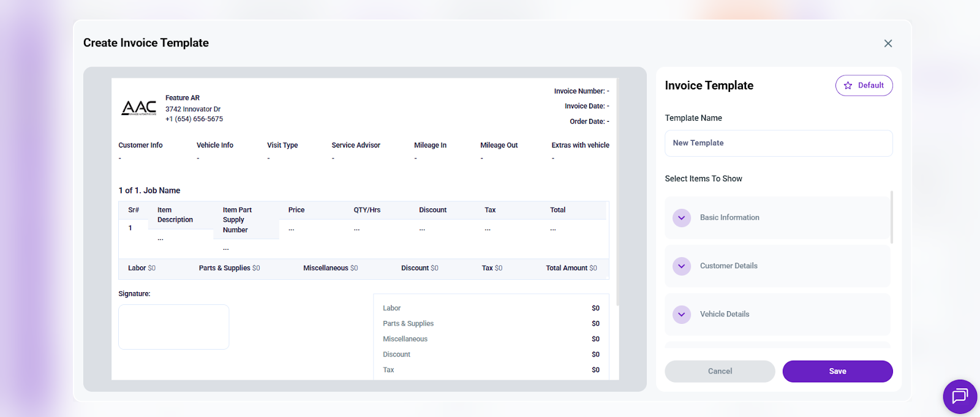Save the invoice template

click(837, 372)
